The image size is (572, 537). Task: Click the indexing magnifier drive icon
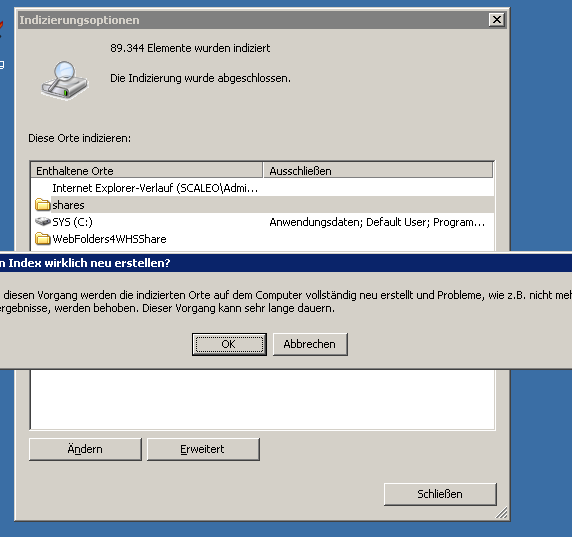click(x=64, y=80)
